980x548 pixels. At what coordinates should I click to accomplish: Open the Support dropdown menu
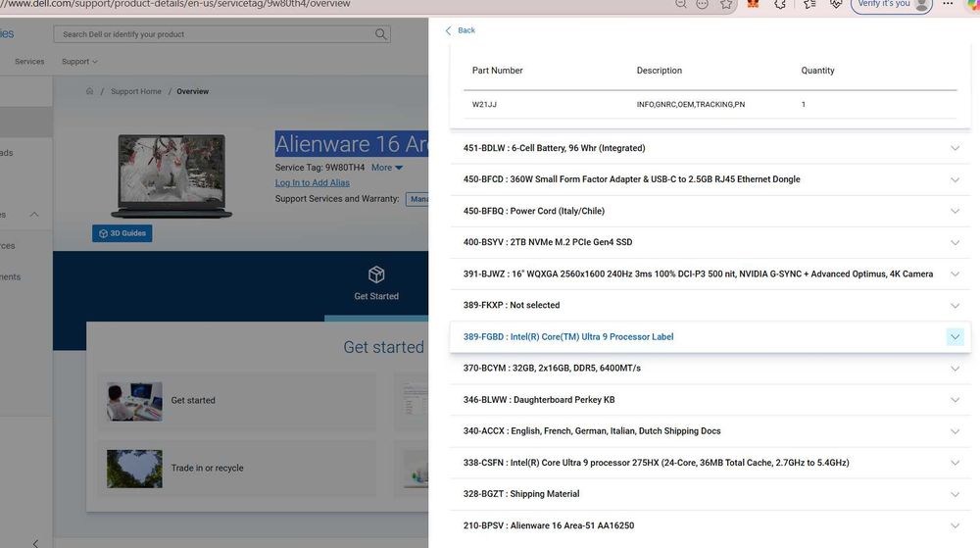pyautogui.click(x=79, y=61)
